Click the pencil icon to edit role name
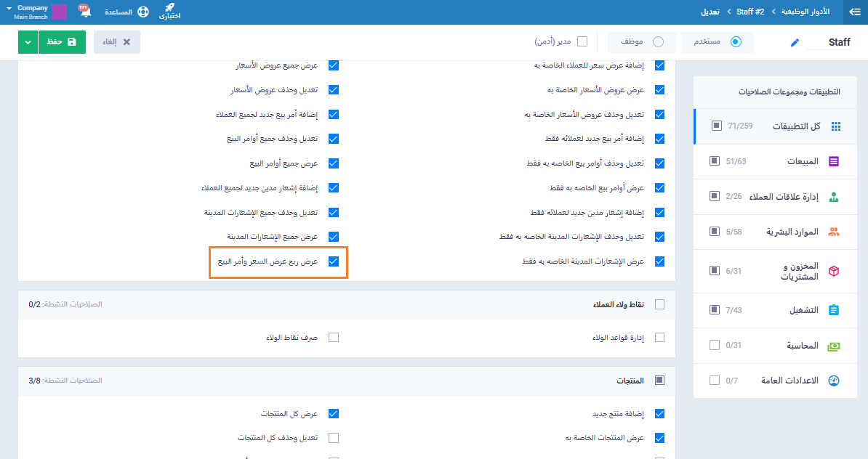The width and height of the screenshot is (868, 459). (795, 43)
